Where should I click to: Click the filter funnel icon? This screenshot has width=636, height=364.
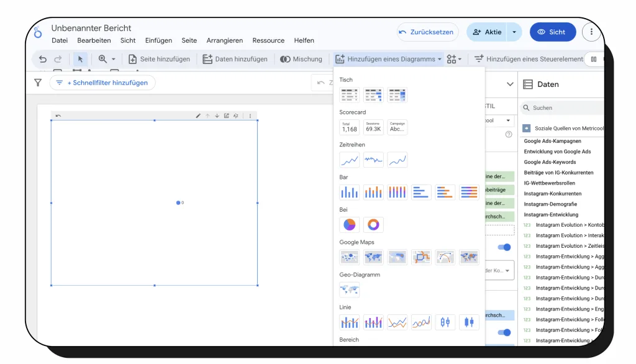tap(38, 83)
